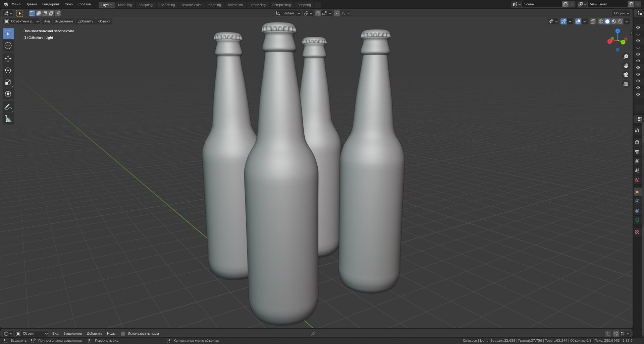Toggle proportional editing

pos(336,13)
